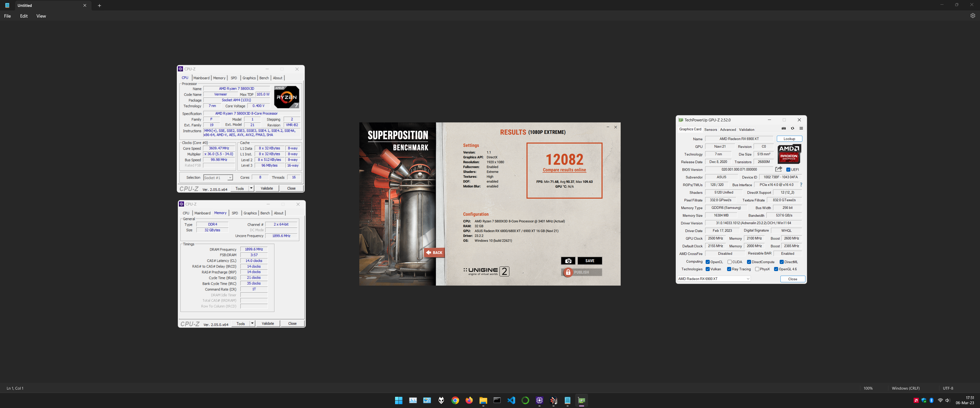980x408 pixels.
Task: Toggle the OpenCL checkbox
Action: click(x=708, y=262)
